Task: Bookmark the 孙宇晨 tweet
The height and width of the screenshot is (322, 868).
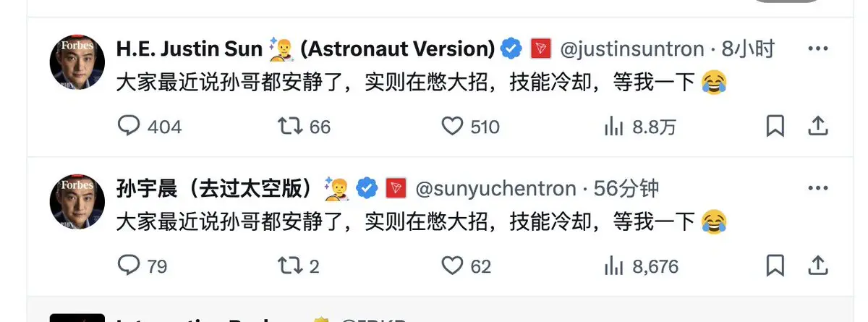Action: pos(775,266)
